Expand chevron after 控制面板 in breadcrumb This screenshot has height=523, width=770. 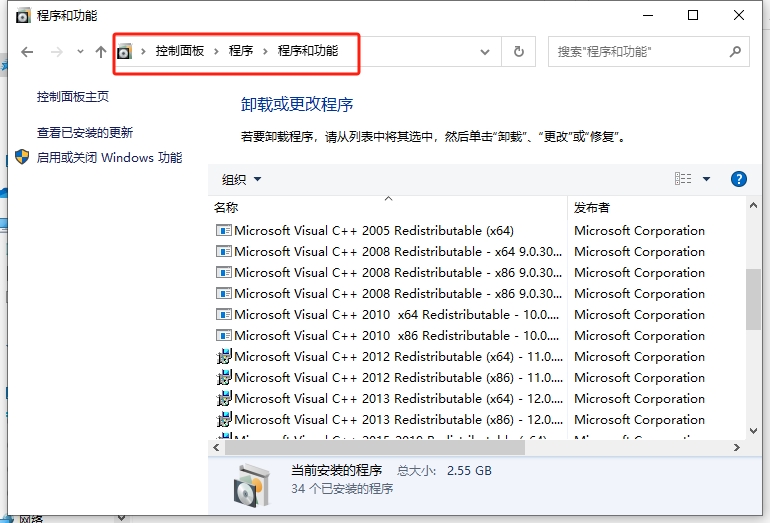click(x=216, y=51)
